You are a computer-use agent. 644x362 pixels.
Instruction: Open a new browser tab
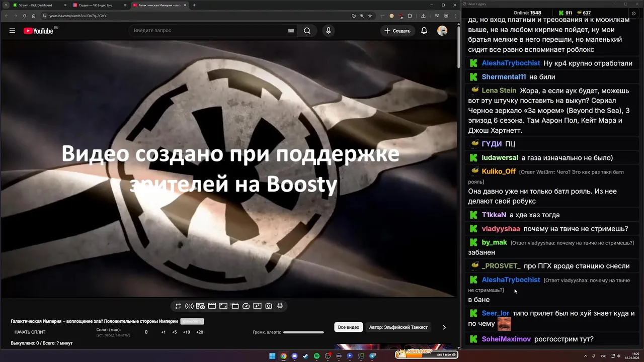point(194,5)
